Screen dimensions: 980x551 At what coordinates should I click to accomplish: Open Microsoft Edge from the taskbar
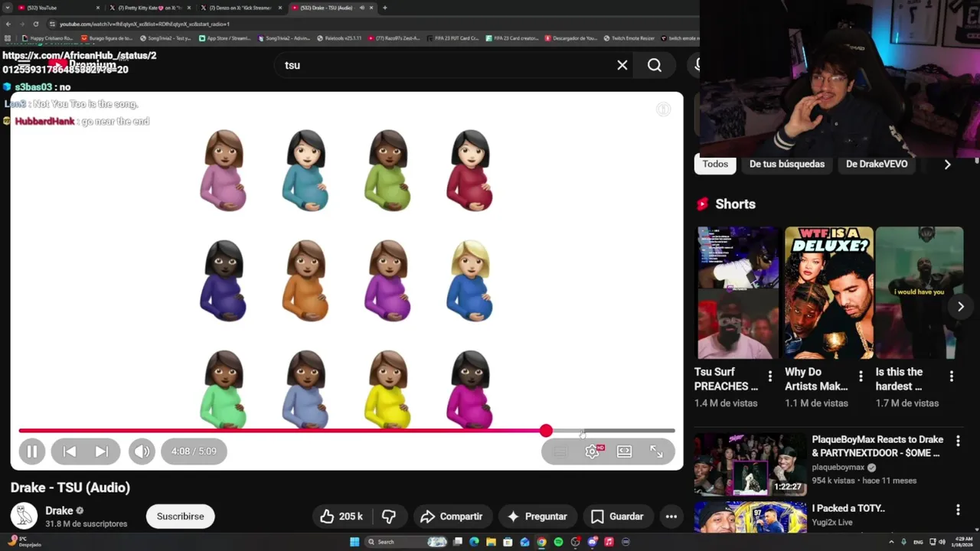pos(474,542)
